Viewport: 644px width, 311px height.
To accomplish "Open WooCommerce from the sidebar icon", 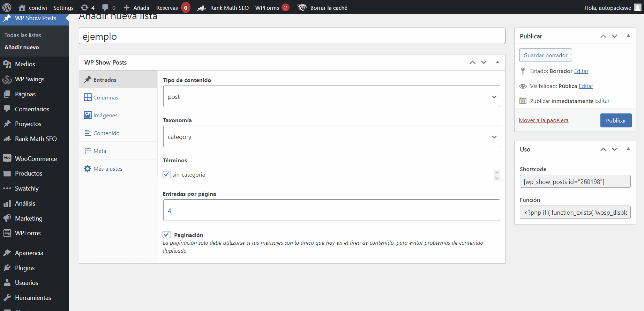I will 7,158.
